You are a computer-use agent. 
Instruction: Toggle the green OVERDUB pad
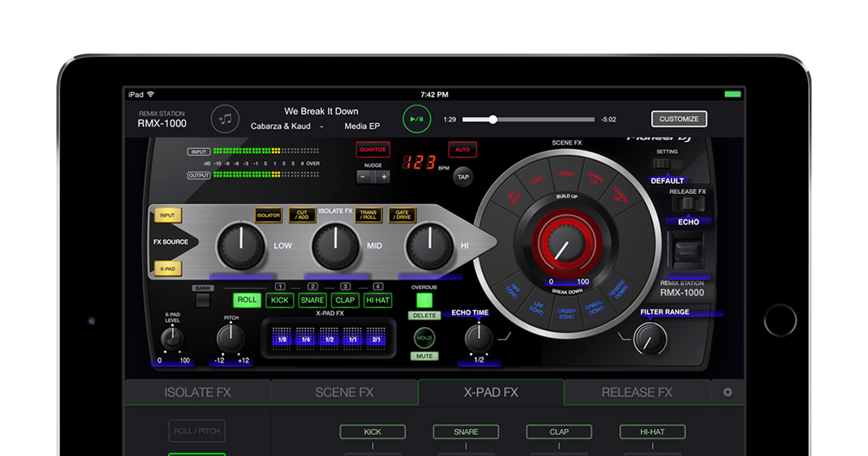pos(424,300)
